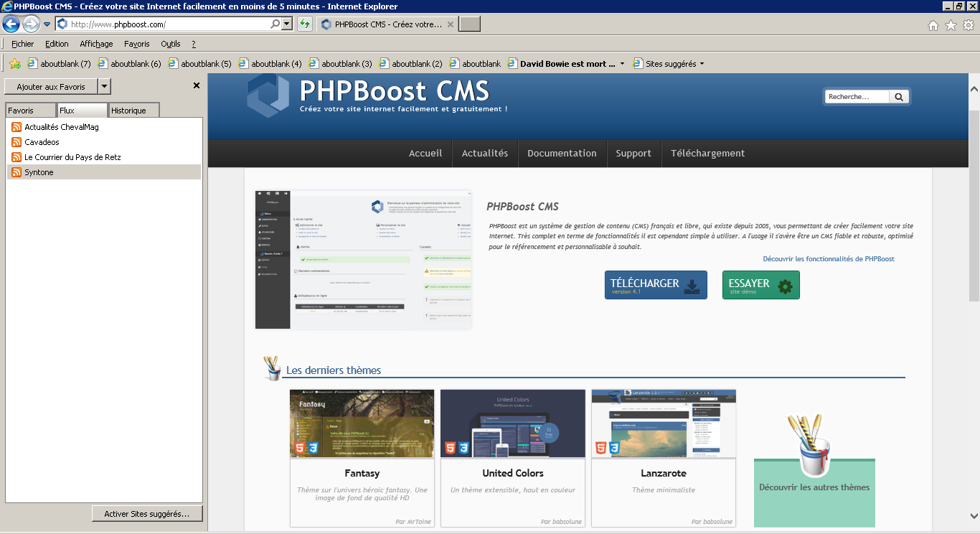Expand the Ajouter aux Favoris dropdown arrow
Screen dimensions: 980x534
[104, 87]
